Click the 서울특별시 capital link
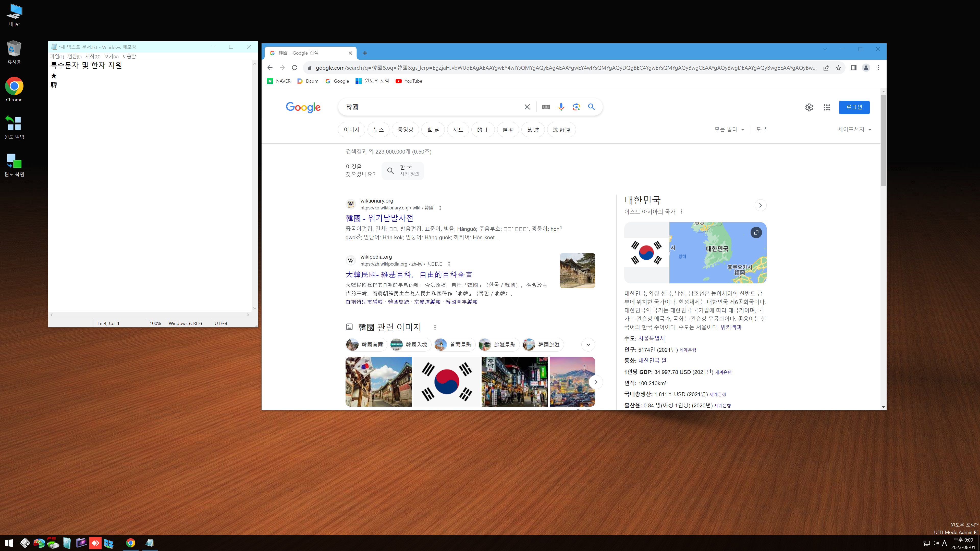 click(x=651, y=338)
